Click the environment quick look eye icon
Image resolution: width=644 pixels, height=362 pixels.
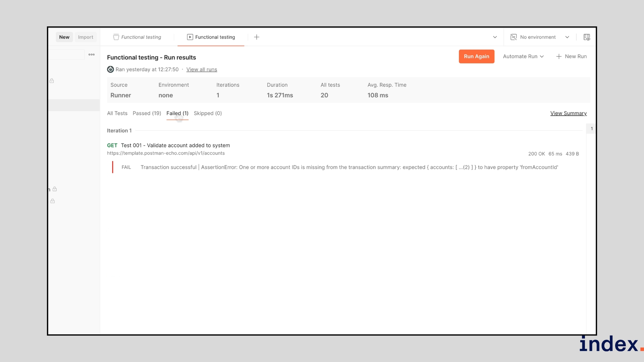587,37
